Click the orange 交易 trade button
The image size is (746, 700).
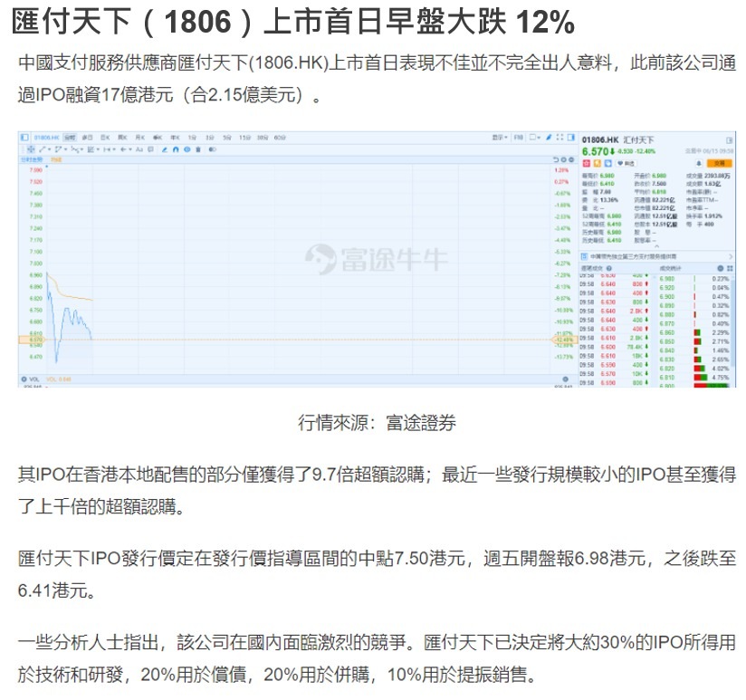(720, 163)
